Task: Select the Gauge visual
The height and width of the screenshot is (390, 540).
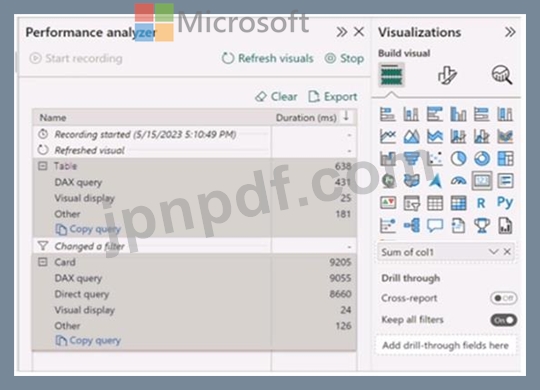Action: click(x=458, y=181)
